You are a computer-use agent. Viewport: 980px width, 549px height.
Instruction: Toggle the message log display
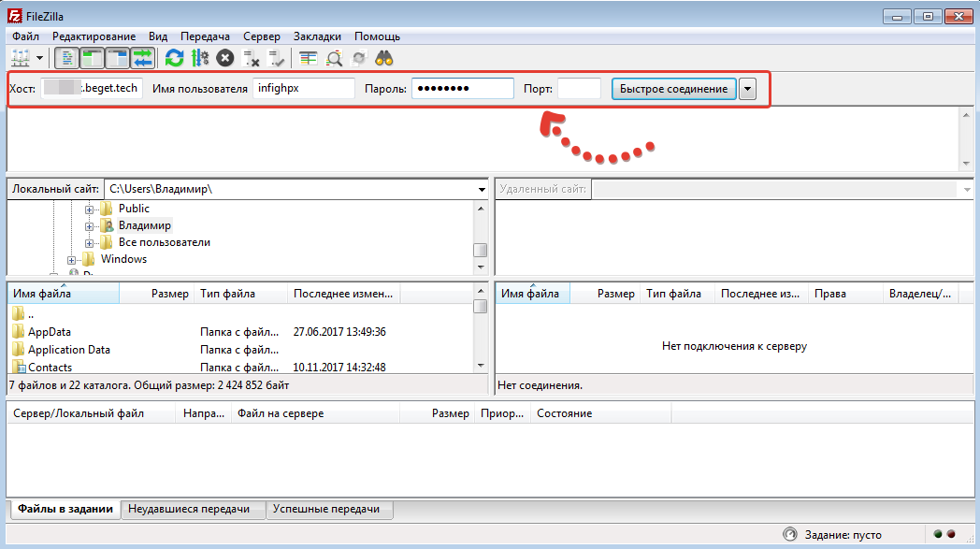(67, 58)
